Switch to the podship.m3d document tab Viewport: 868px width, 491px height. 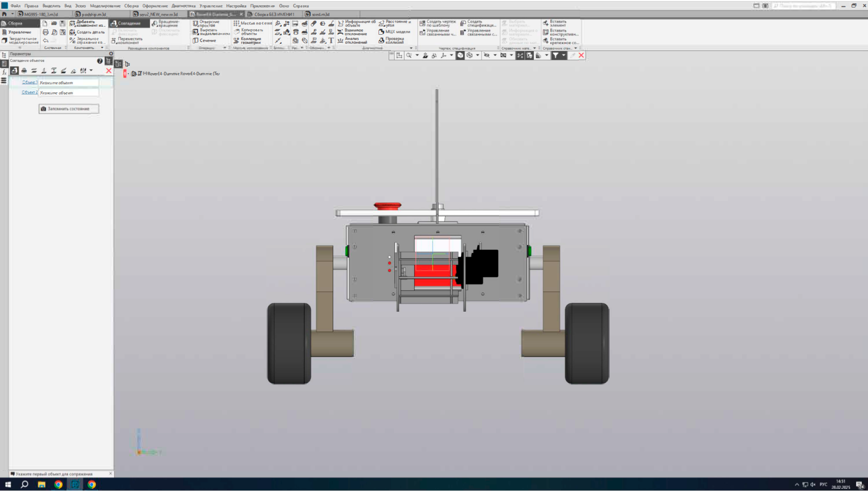94,14
